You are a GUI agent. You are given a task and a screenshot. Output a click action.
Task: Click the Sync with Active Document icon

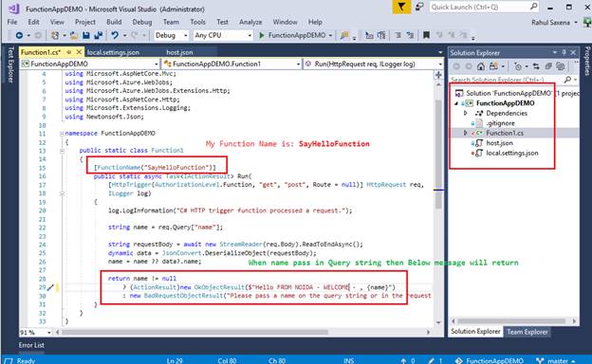pyautogui.click(x=536, y=66)
